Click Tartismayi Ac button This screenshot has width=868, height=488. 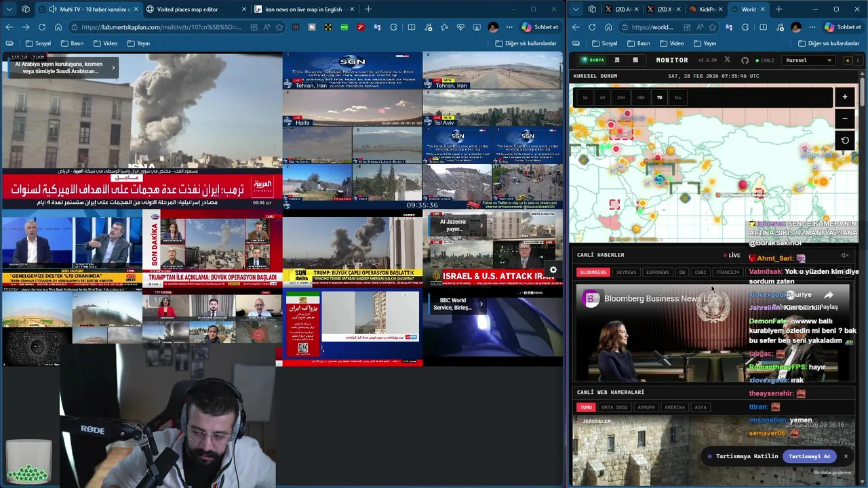(810, 456)
